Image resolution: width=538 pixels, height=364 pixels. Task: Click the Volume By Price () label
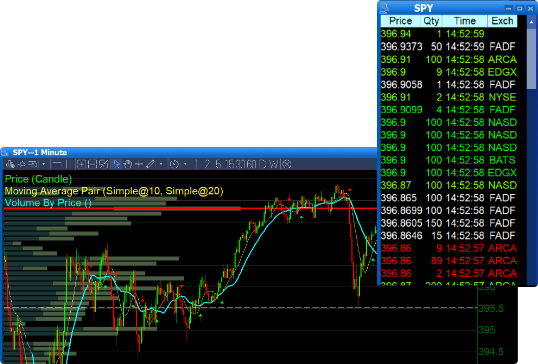tap(48, 203)
